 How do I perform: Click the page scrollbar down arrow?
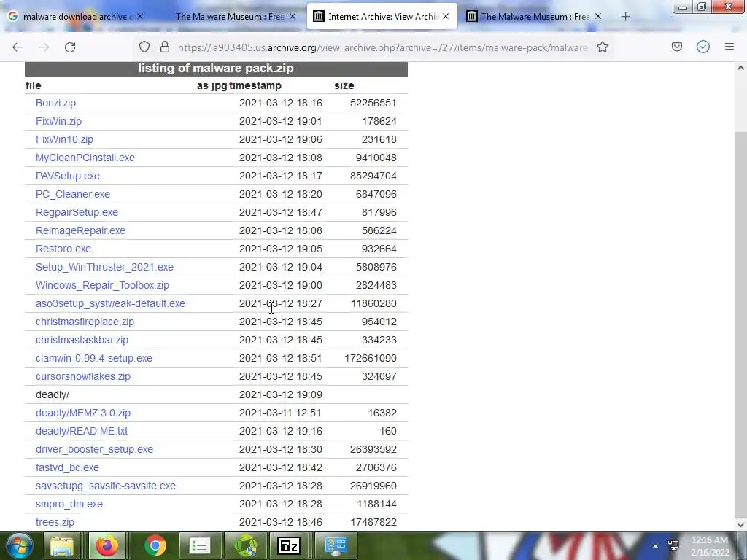(740, 525)
